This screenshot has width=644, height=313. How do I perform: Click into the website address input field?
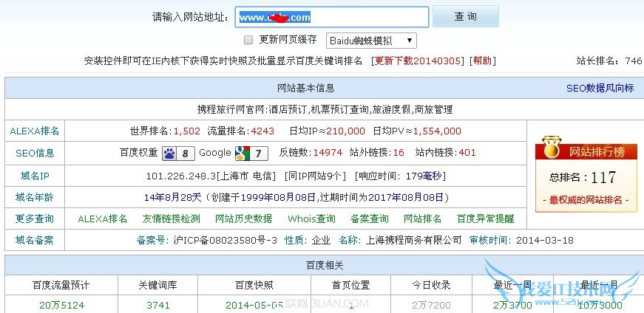[332, 17]
